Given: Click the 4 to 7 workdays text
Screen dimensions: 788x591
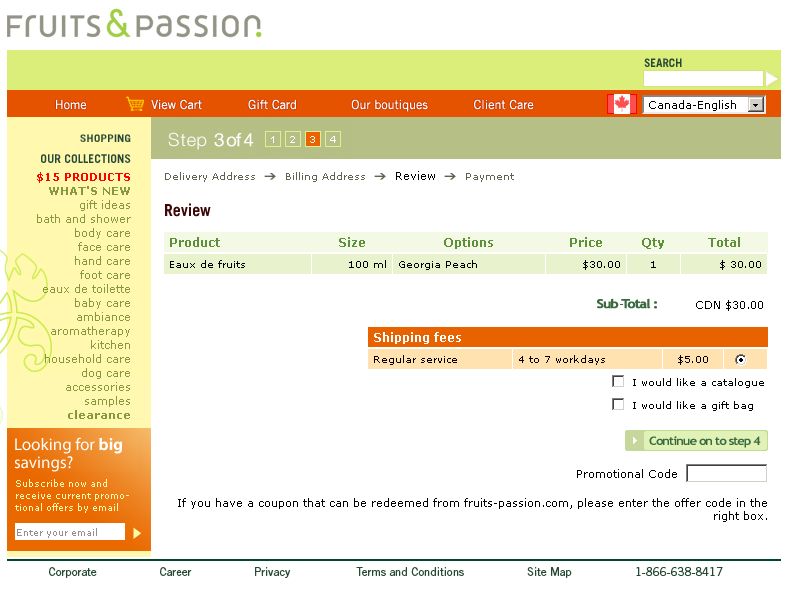Looking at the screenshot, I should [x=562, y=359].
